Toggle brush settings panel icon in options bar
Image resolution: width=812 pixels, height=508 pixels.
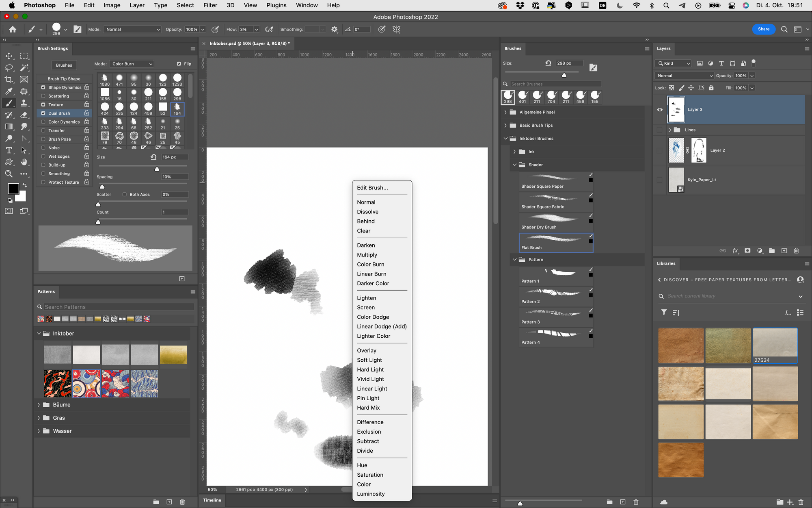point(78,29)
